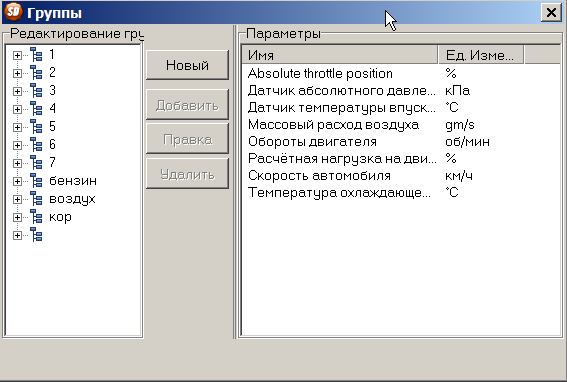Viewport: 567px width, 382px height.
Task: Click the group icon next to 2
Action: point(36,72)
